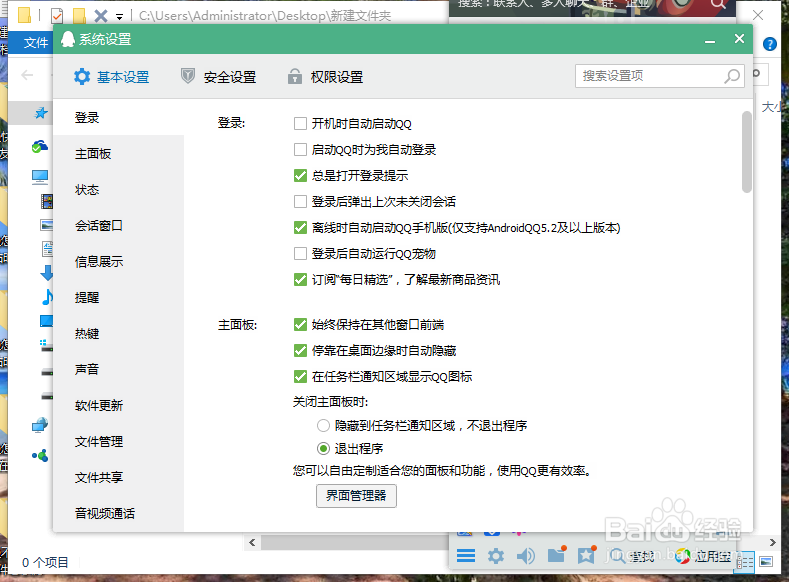
Task: Minimize the 系统设置 dialog
Action: [710, 40]
